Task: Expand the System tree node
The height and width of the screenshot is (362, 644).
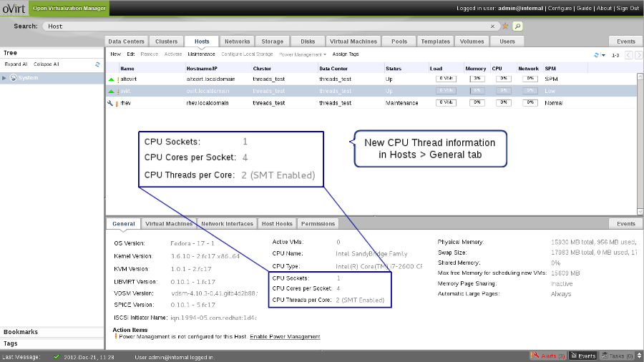Action: tap(4, 78)
